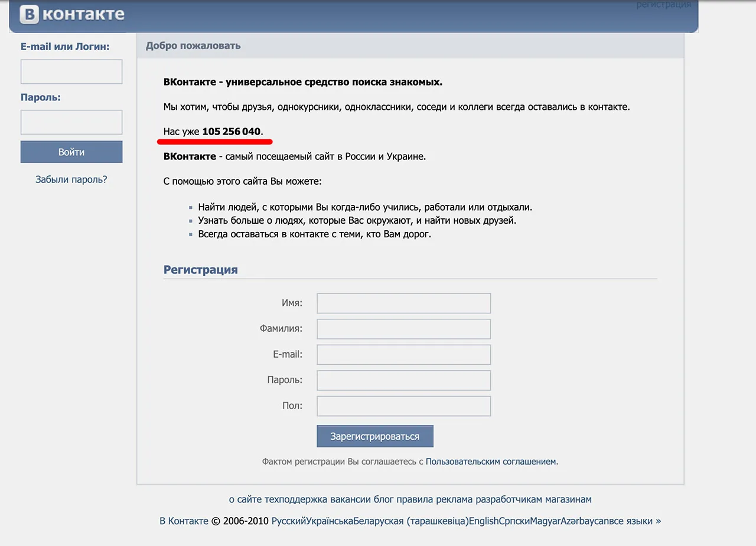Open the Забыли пароль? link
756x546 pixels.
71,179
